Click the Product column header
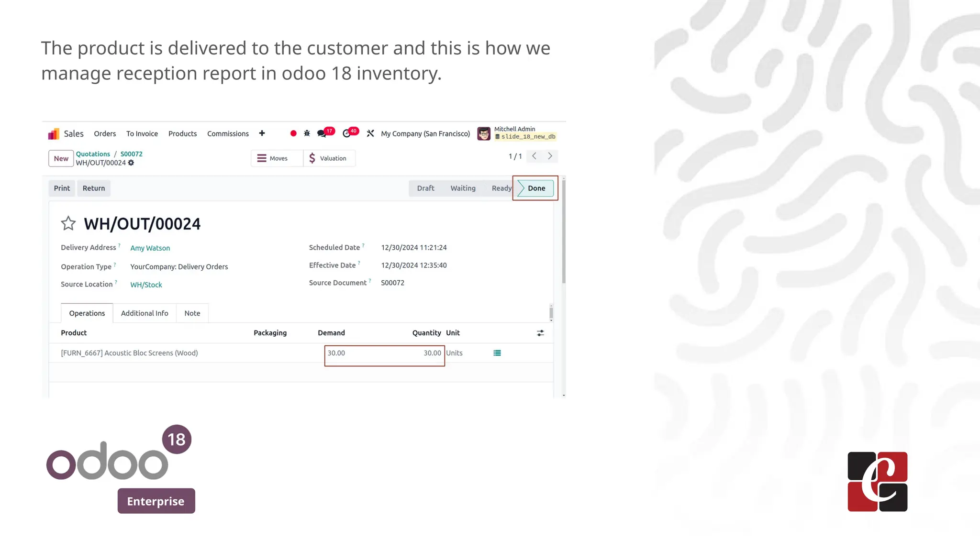This screenshot has height=551, width=980. [74, 333]
